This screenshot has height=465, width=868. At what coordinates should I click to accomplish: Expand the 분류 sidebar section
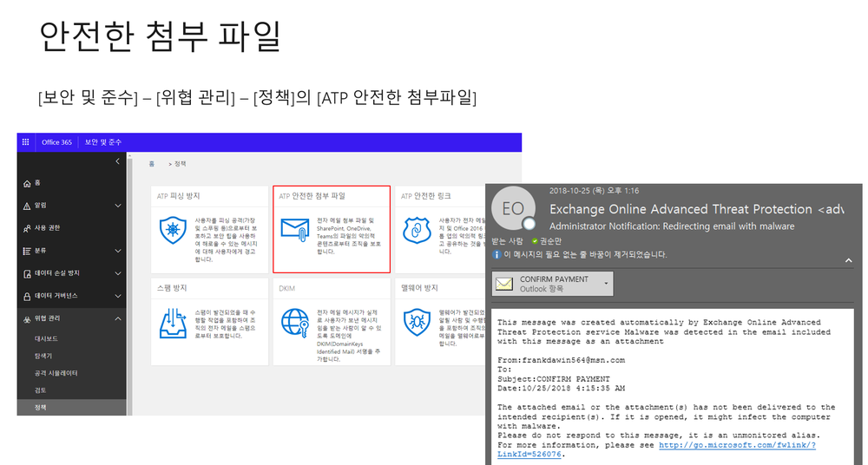click(x=118, y=251)
